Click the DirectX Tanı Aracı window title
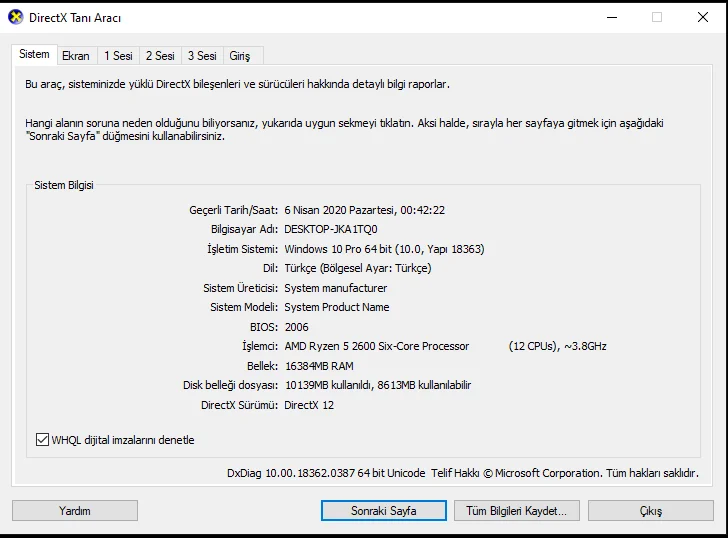728x538 pixels. point(75,18)
